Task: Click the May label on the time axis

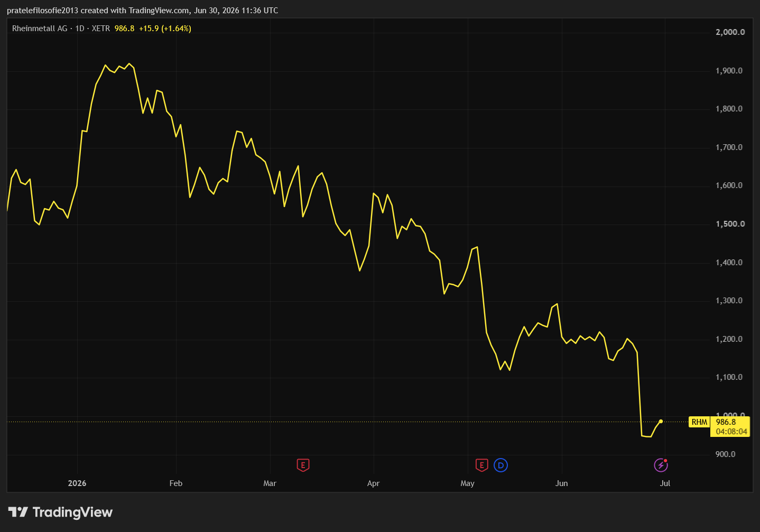Action: coord(468,483)
